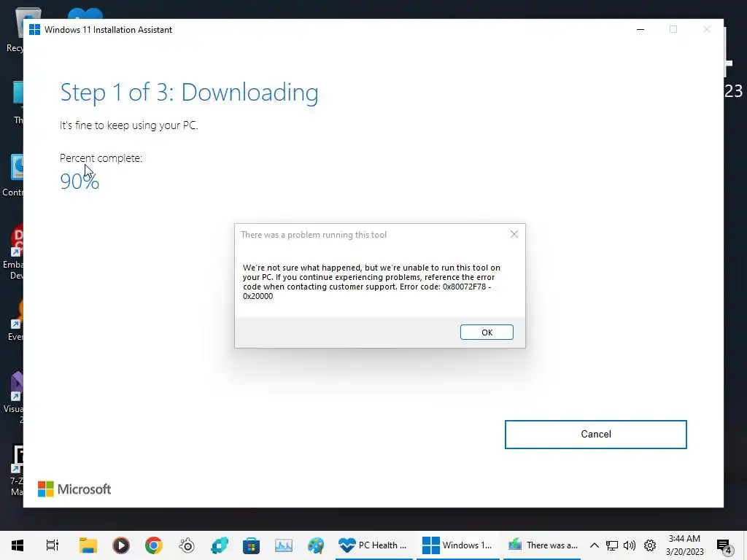Close the error dialog with the X
The width and height of the screenshot is (747, 560).
coord(514,234)
